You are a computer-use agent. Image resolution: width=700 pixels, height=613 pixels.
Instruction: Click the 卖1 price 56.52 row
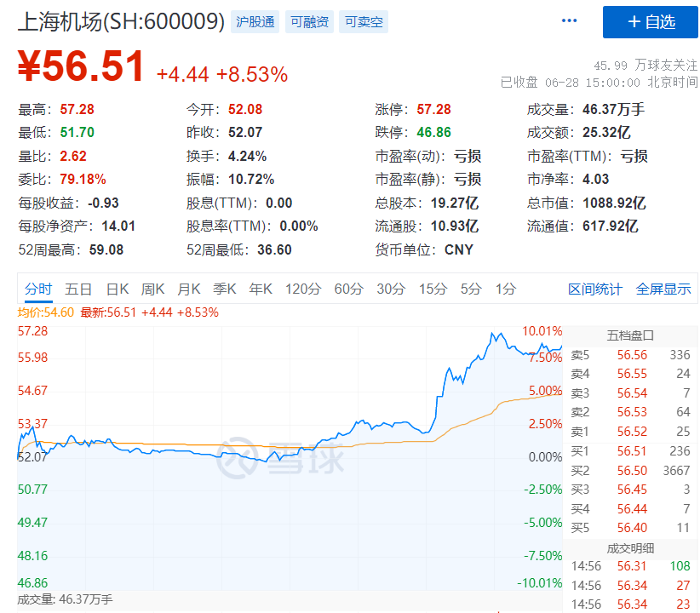click(x=631, y=432)
